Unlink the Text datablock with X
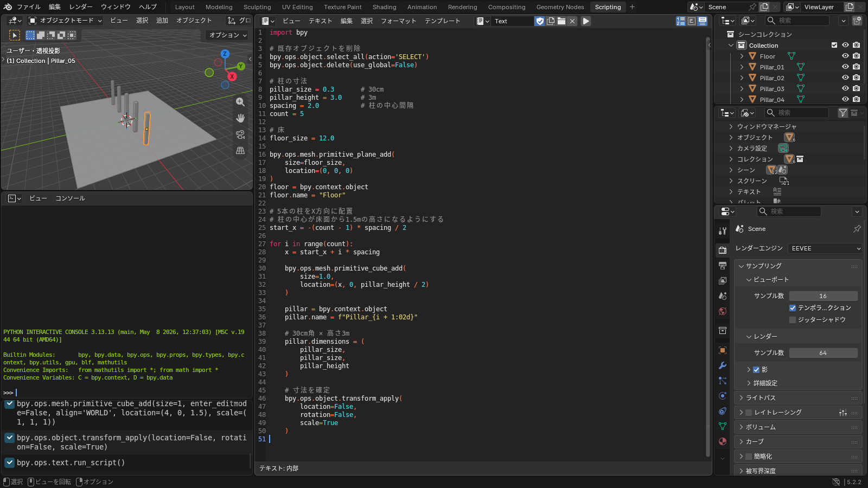The image size is (868, 488). pos(572,21)
